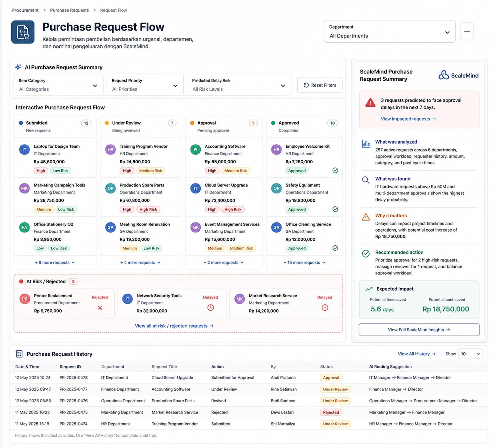Click View Full ScaleMind Insights button
496x448 pixels.
(x=419, y=330)
